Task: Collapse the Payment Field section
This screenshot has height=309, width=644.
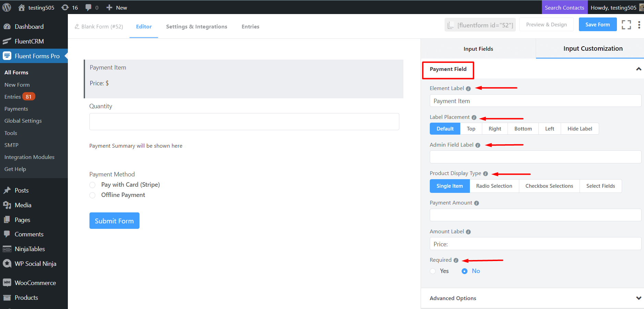Action: coord(639,69)
